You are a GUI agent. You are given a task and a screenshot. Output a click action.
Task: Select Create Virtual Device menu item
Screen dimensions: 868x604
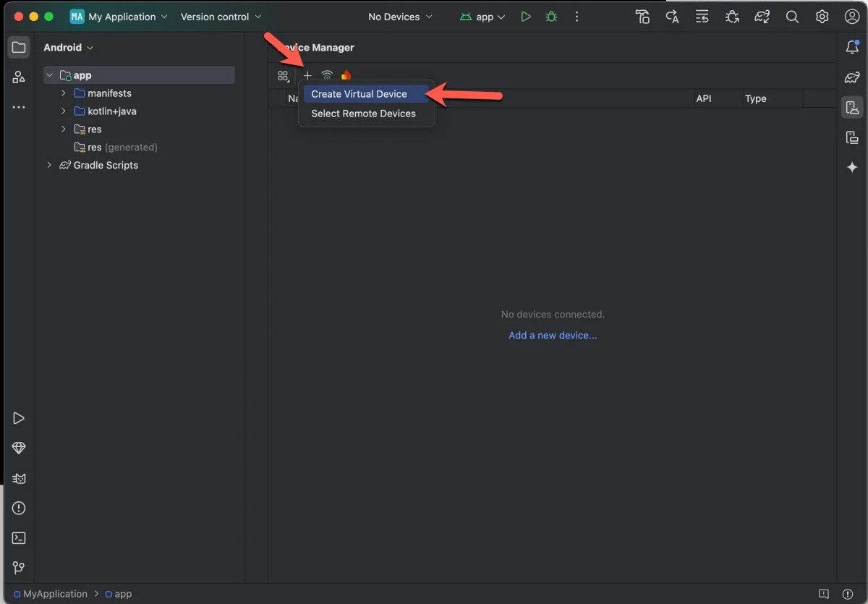tap(359, 94)
